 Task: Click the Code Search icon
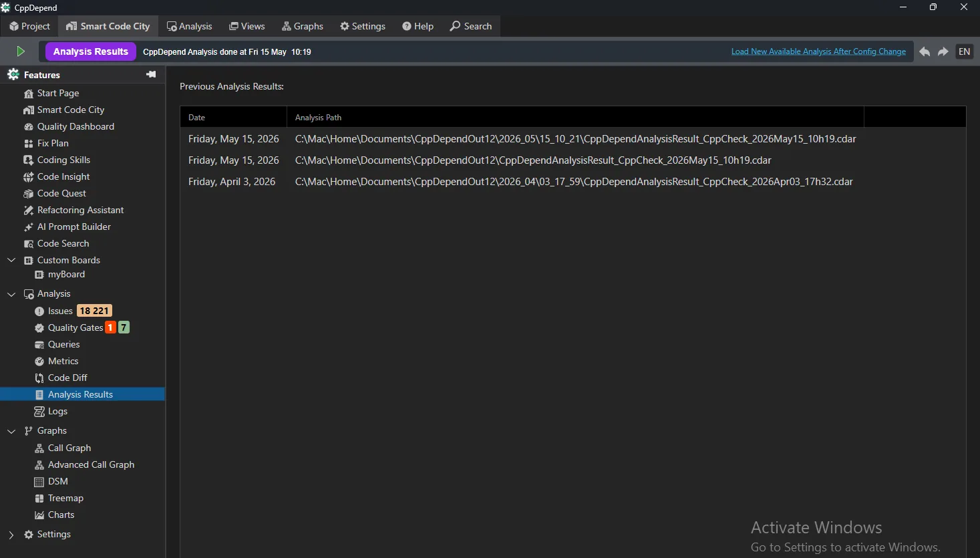tap(28, 244)
